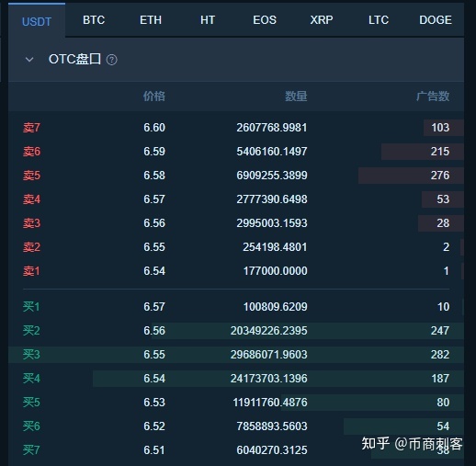Click the ad count 187
Viewport: 476px width, 466px height.
click(x=440, y=379)
